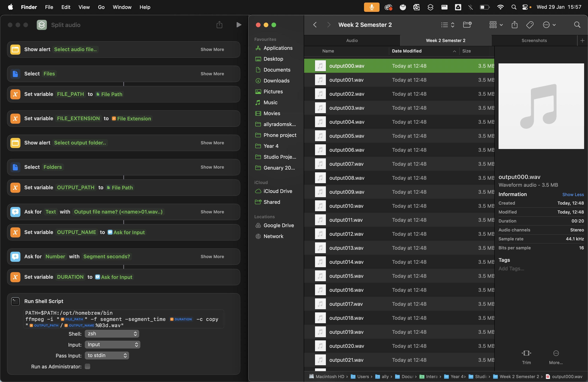
Task: Open the Go menu
Action: tap(101, 7)
